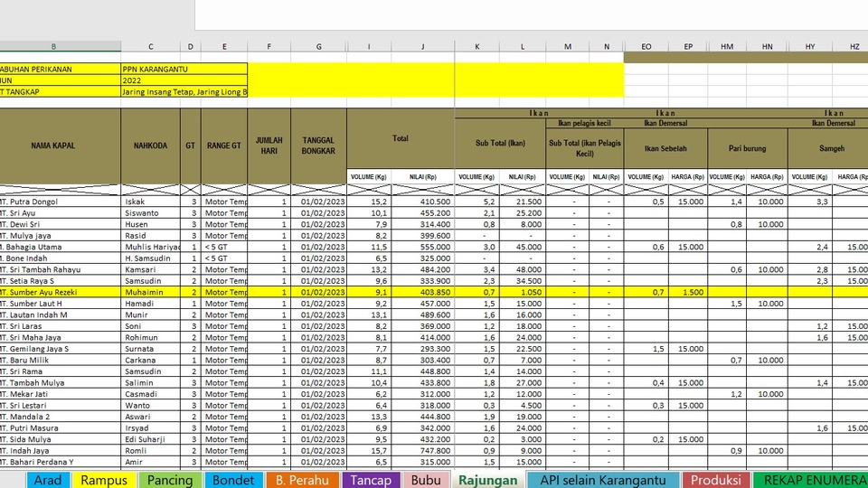The height and width of the screenshot is (488, 868).
Task: Select column N header
Action: [x=607, y=46]
